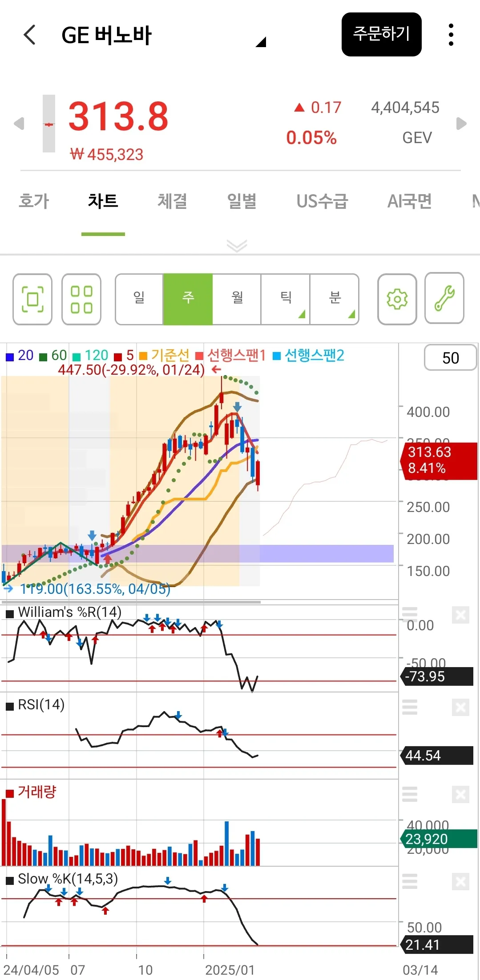Go back with the top-left arrow
This screenshot has height=980, width=480.
pyautogui.click(x=29, y=35)
